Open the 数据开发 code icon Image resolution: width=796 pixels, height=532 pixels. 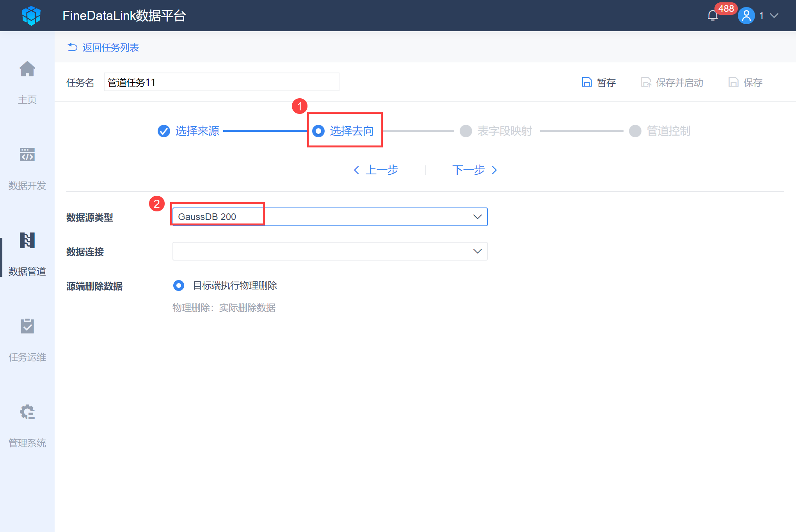pyautogui.click(x=27, y=155)
